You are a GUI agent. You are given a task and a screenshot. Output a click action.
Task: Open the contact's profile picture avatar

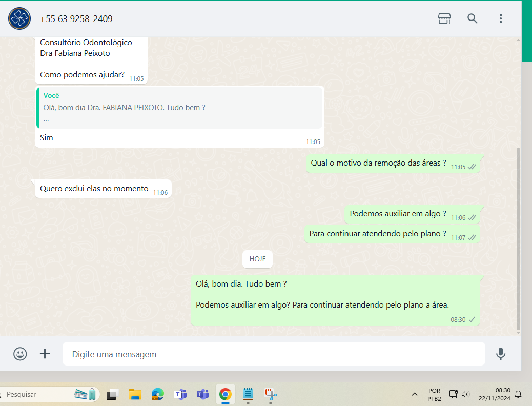point(19,18)
